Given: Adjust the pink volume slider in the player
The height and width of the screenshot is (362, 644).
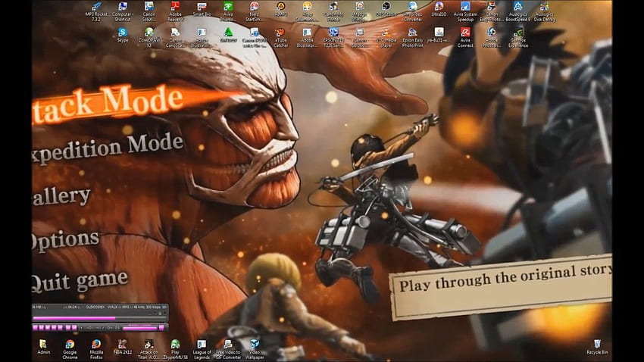Looking at the screenshot, I should pos(141,328).
